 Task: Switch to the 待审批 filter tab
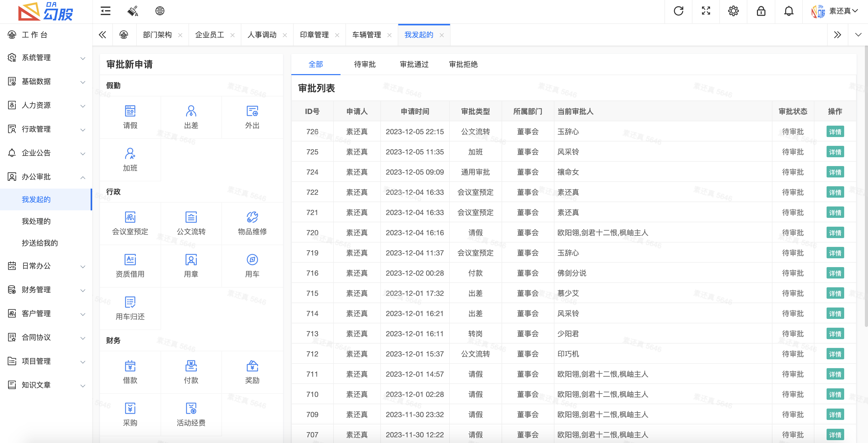tap(365, 65)
